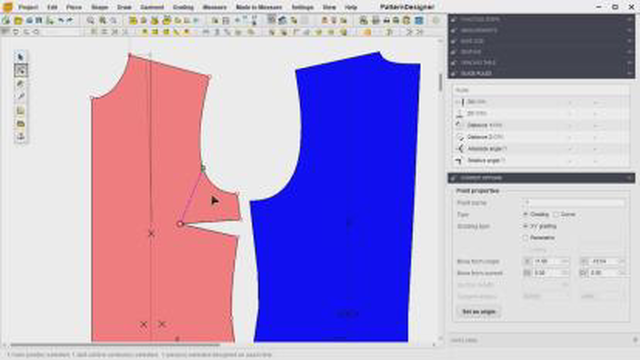Select the XY grading radio button
The image size is (640, 360).
coord(526,226)
